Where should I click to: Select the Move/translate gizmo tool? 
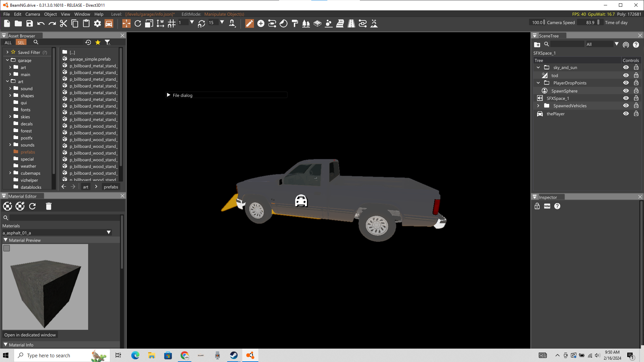pos(126,23)
